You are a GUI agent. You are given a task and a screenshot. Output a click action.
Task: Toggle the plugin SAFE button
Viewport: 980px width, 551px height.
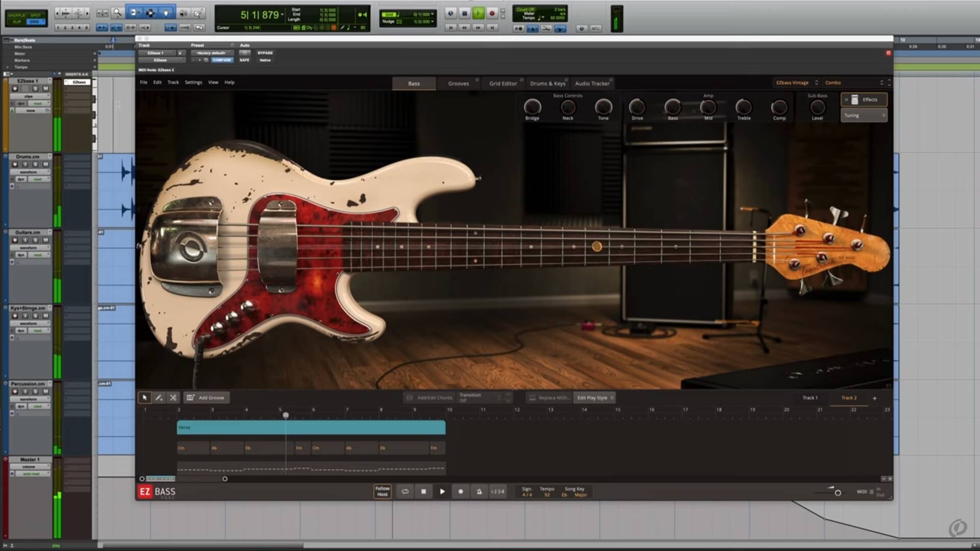[244, 60]
